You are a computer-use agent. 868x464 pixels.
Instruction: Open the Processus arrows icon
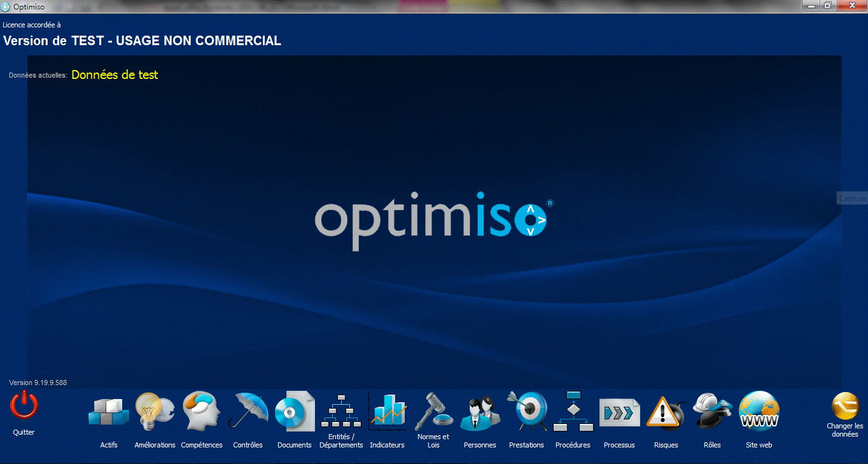pyautogui.click(x=619, y=413)
